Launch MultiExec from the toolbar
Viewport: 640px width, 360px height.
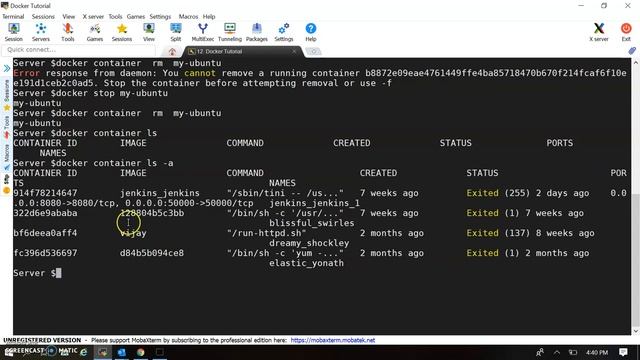(203, 32)
